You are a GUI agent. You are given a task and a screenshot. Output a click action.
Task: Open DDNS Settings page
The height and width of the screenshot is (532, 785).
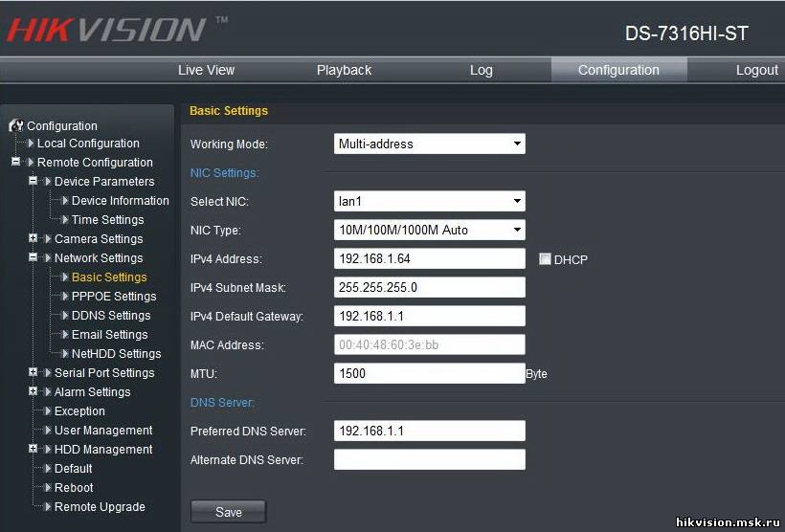[x=111, y=316]
